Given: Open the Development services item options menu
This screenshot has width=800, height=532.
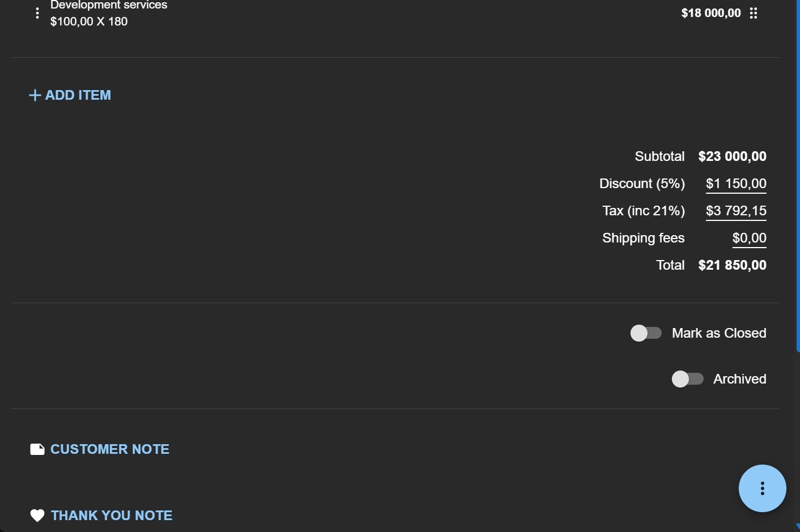Looking at the screenshot, I should click(x=37, y=13).
